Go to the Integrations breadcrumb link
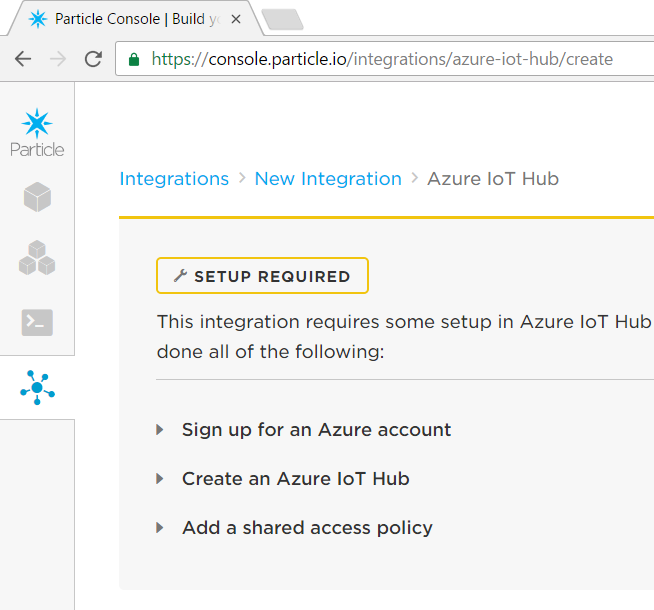The width and height of the screenshot is (654, 610). pyautogui.click(x=174, y=179)
